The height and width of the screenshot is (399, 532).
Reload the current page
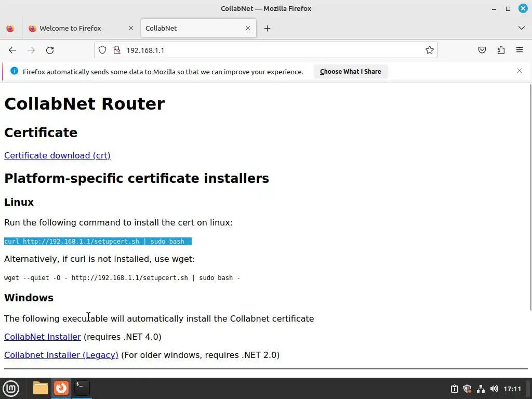click(50, 50)
